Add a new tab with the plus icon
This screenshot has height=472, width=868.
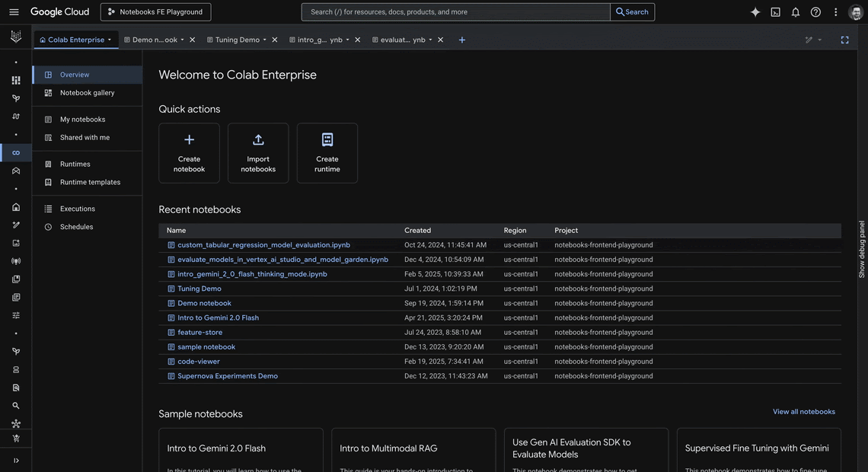tap(461, 40)
